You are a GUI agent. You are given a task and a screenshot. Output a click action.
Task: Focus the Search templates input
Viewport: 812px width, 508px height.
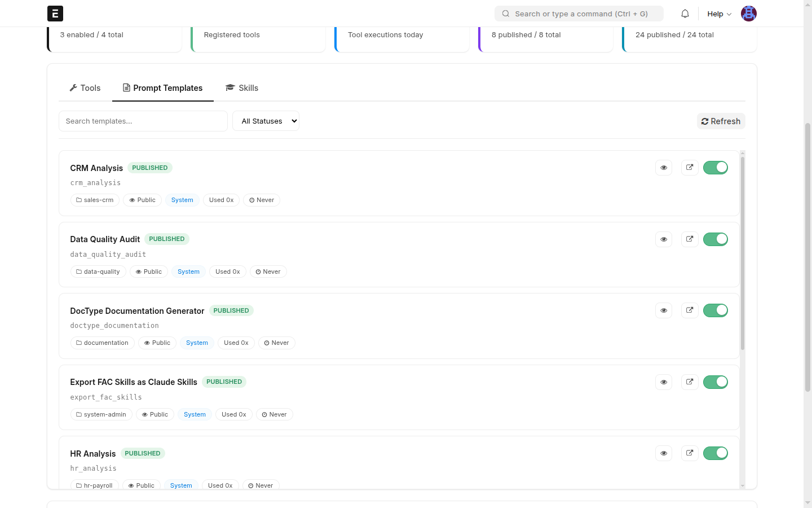[143, 121]
